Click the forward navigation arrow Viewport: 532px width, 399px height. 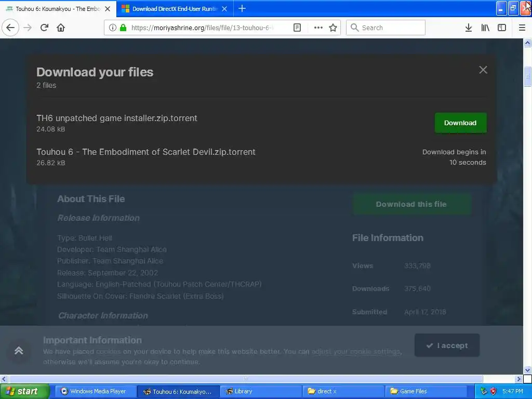28,28
